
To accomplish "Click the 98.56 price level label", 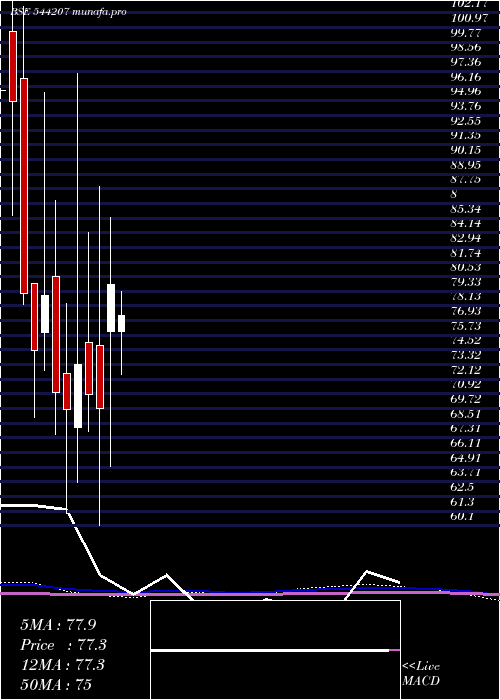I will tap(466, 48).
